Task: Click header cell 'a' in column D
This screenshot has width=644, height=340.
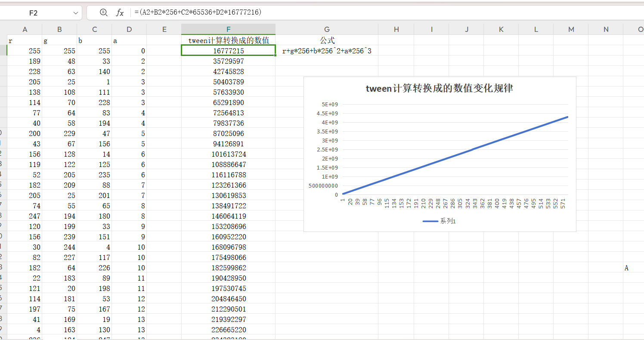Action: [129, 40]
